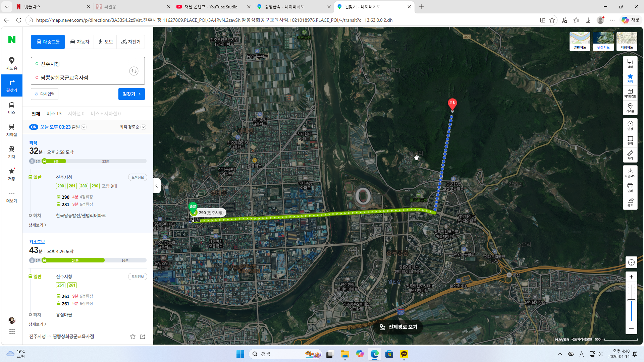644x362 pixels.
Task: Show hidden system tray icons
Action: click(x=560, y=354)
